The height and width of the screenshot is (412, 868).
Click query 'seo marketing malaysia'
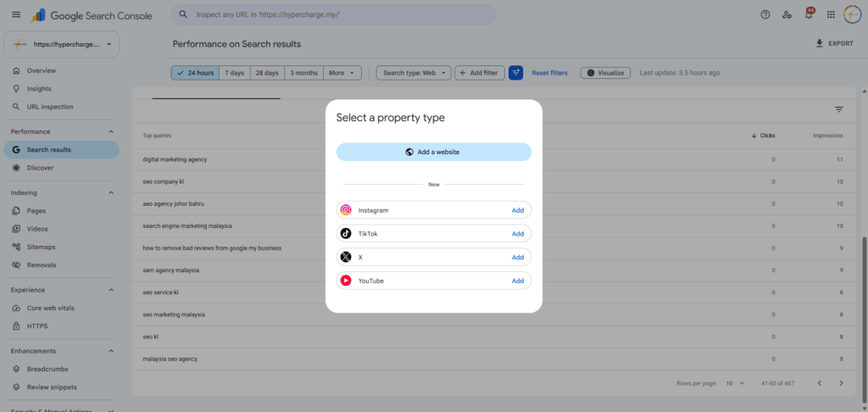click(174, 315)
